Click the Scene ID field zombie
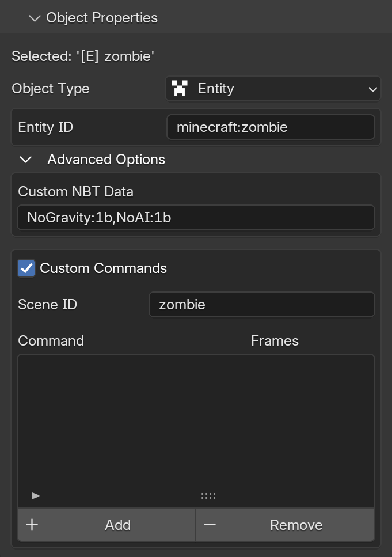 (x=262, y=305)
